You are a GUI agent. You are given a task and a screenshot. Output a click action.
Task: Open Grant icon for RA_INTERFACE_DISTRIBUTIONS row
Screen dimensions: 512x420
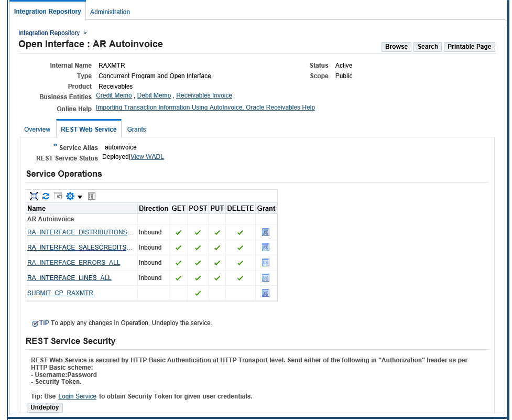266,232
